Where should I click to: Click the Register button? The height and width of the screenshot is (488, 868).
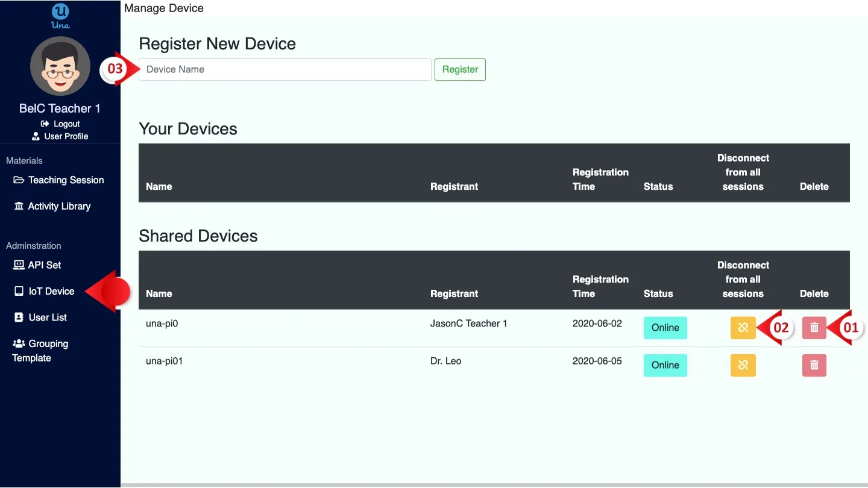tap(460, 69)
